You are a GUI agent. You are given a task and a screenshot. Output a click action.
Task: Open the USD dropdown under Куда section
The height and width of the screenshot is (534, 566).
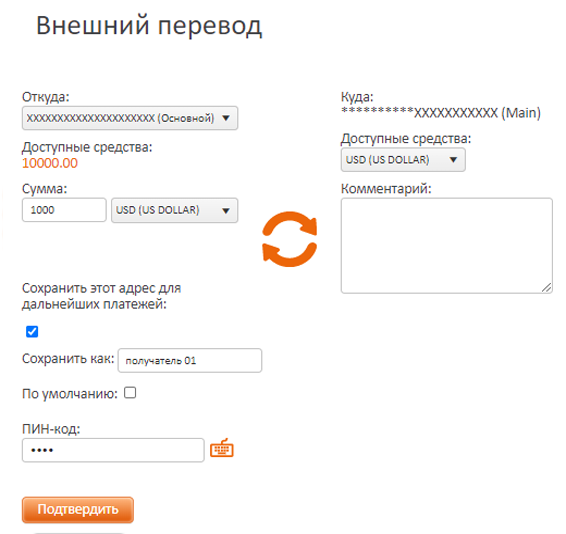[403, 160]
